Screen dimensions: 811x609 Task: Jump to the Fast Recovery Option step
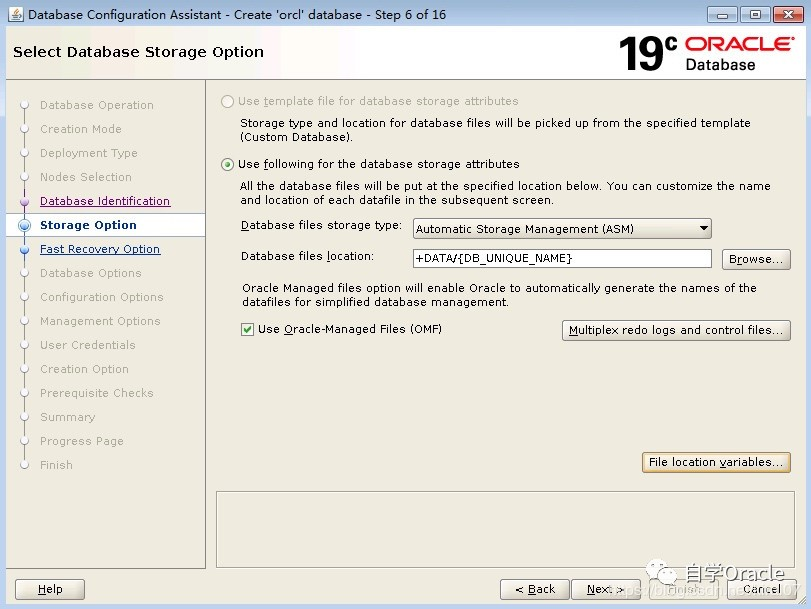[x=99, y=249]
